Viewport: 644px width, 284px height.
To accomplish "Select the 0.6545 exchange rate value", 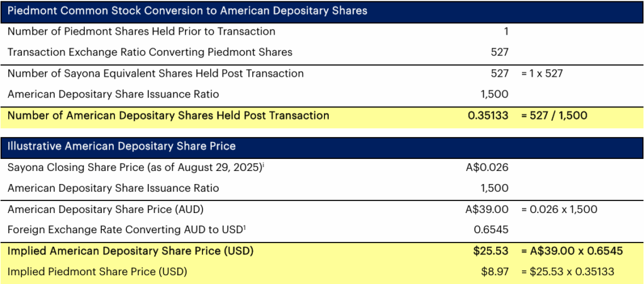I will (494, 230).
